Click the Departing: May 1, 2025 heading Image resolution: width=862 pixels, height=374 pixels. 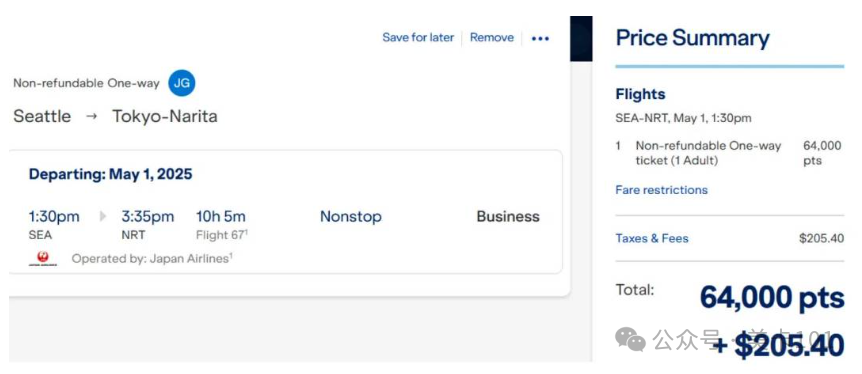coord(110,174)
